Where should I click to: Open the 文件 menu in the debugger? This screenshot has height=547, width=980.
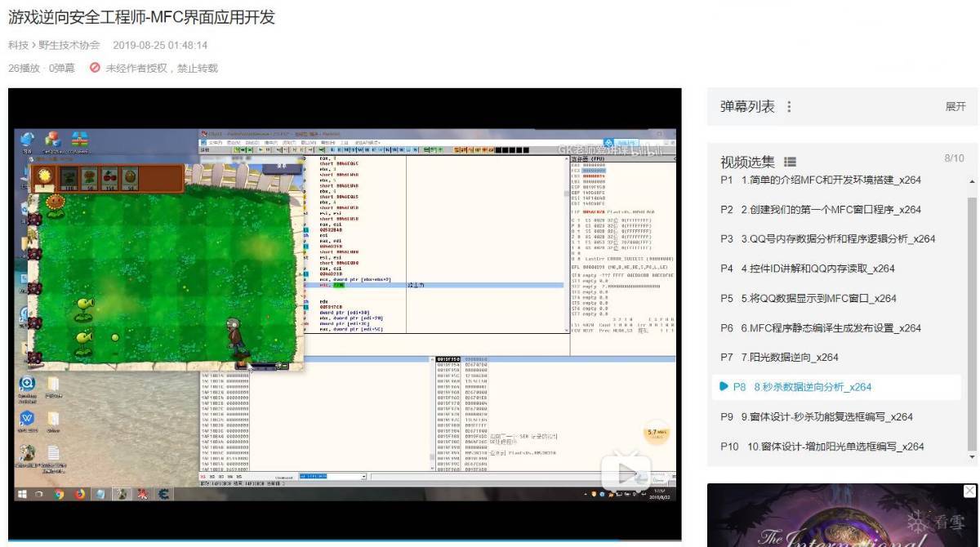[x=215, y=142]
